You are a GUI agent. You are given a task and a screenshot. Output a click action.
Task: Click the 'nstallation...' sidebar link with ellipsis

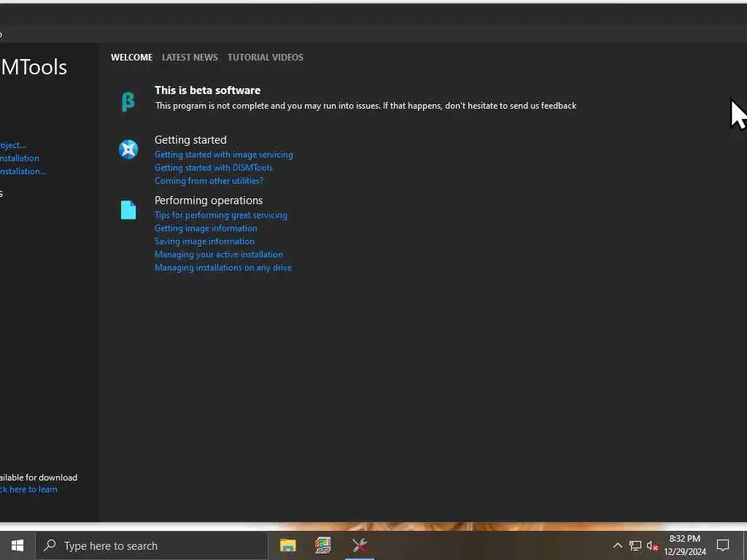(23, 171)
